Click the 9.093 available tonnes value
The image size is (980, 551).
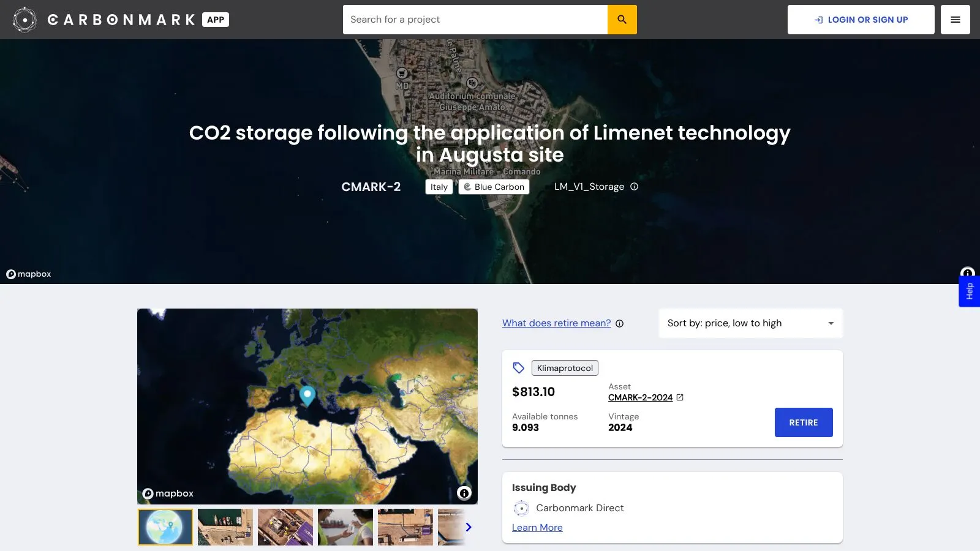[526, 428]
